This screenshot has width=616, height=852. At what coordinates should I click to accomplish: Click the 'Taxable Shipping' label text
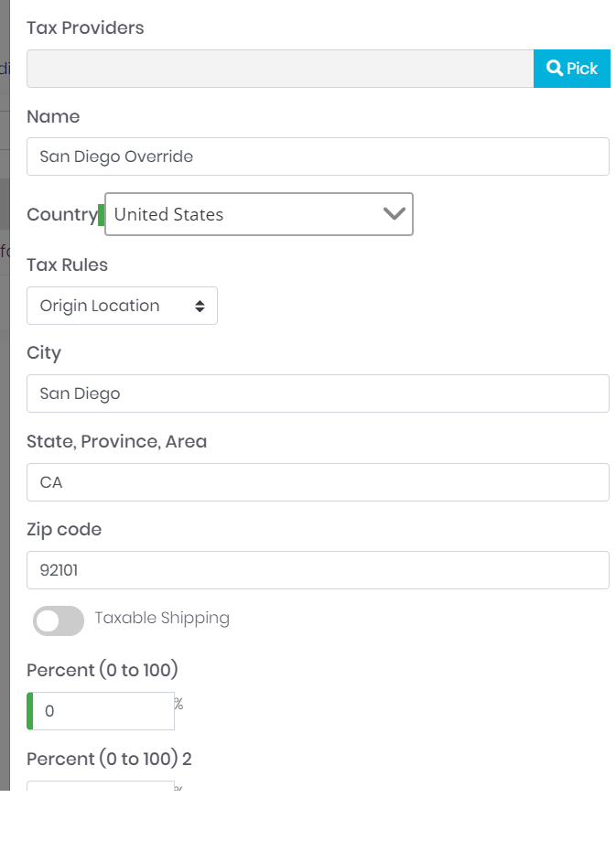[x=162, y=619]
